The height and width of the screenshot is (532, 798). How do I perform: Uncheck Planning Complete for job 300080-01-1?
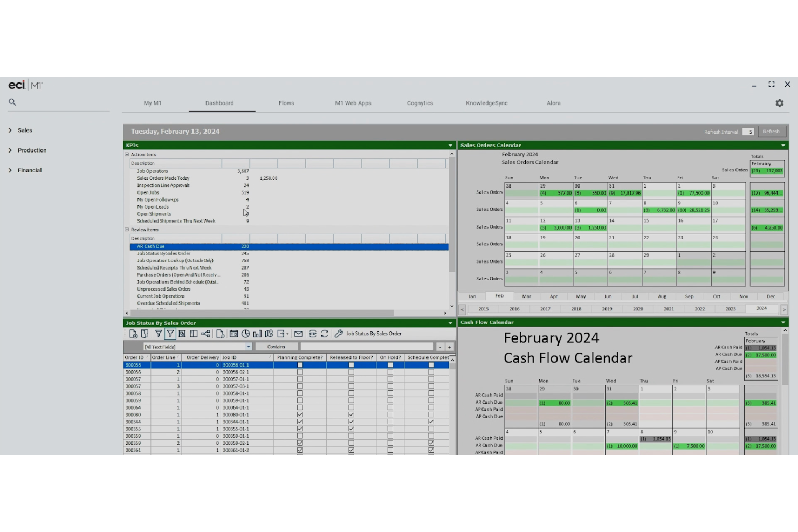click(300, 414)
